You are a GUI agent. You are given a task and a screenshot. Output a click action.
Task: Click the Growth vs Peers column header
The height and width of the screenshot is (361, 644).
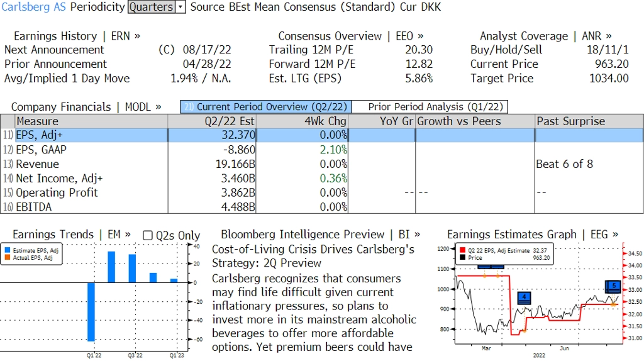click(x=475, y=121)
